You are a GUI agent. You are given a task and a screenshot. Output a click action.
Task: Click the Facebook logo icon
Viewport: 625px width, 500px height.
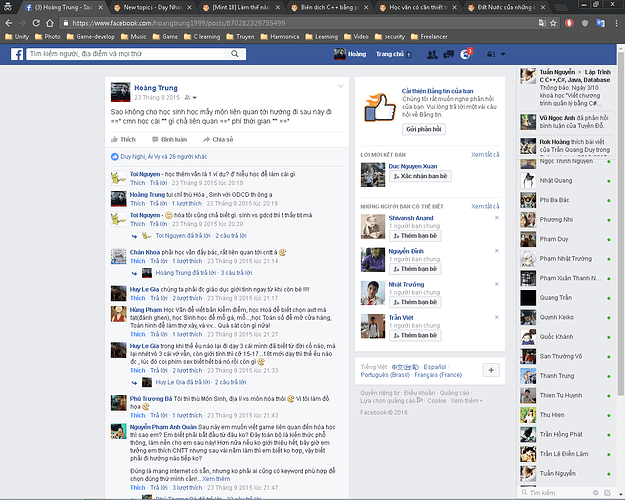(17, 54)
